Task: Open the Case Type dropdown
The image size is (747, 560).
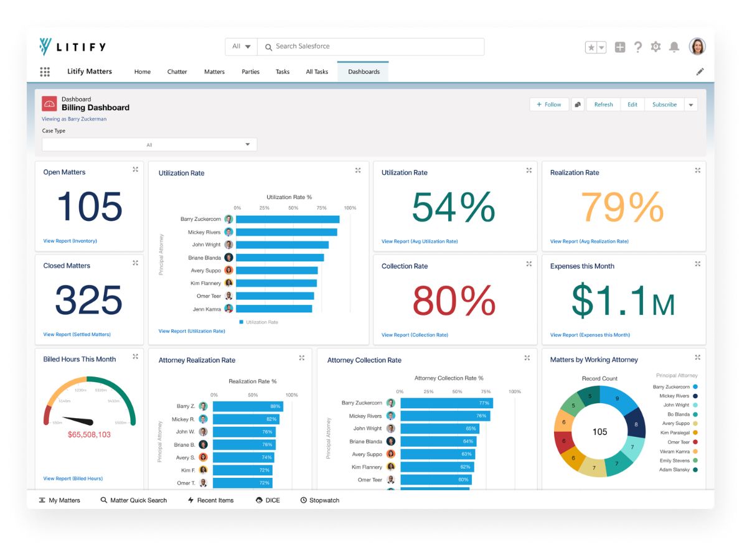Action: [149, 145]
